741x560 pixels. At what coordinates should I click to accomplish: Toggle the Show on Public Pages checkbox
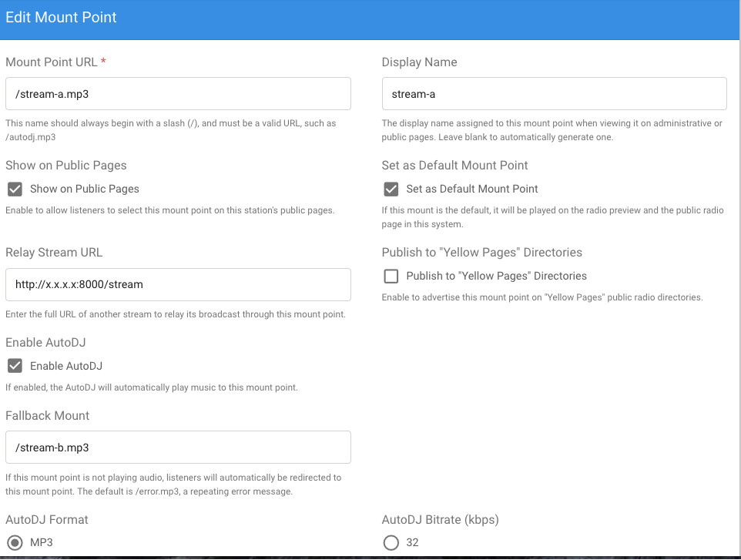[15, 189]
